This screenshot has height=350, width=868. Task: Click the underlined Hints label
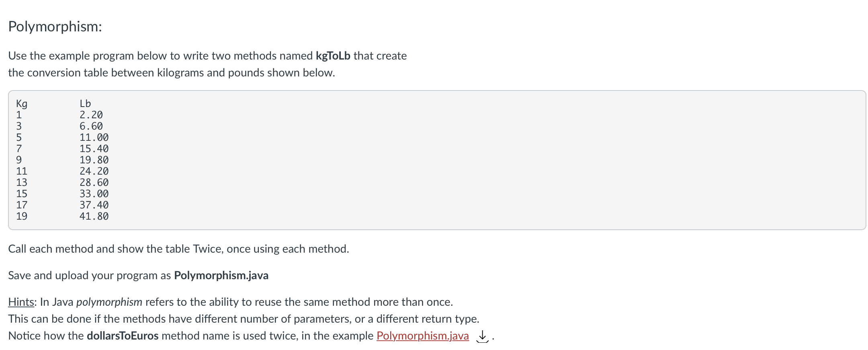point(21,302)
